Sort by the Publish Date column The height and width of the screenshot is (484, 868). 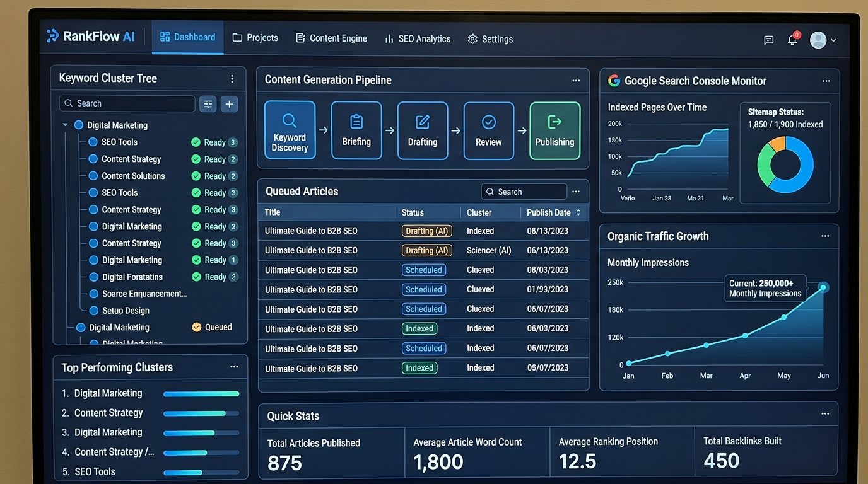click(x=554, y=212)
